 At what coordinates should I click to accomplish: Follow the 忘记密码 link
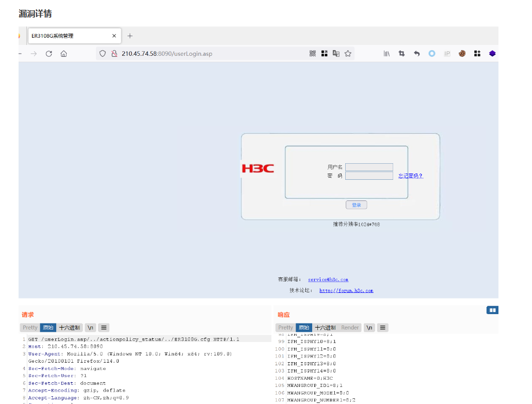pos(411,176)
